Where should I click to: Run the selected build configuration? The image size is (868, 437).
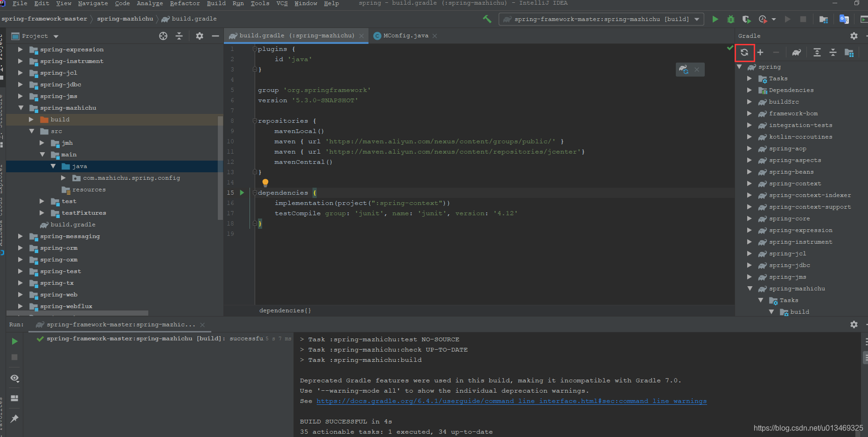(x=715, y=19)
